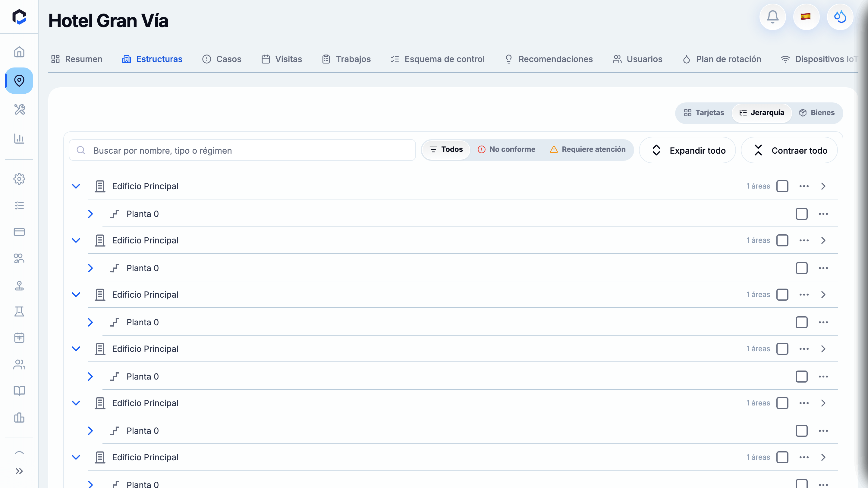Open the settings gear in the sidebar
The height and width of the screenshot is (488, 868).
coord(19,179)
